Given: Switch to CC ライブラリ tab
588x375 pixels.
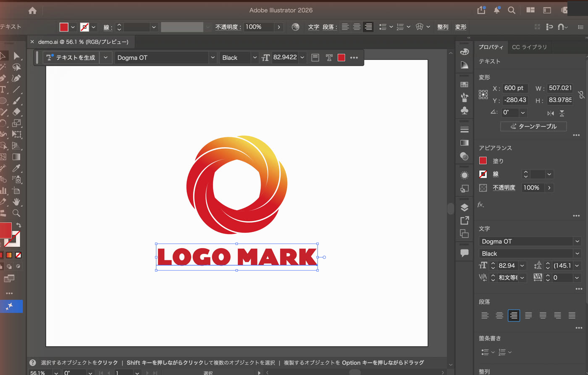Looking at the screenshot, I should (x=529, y=47).
